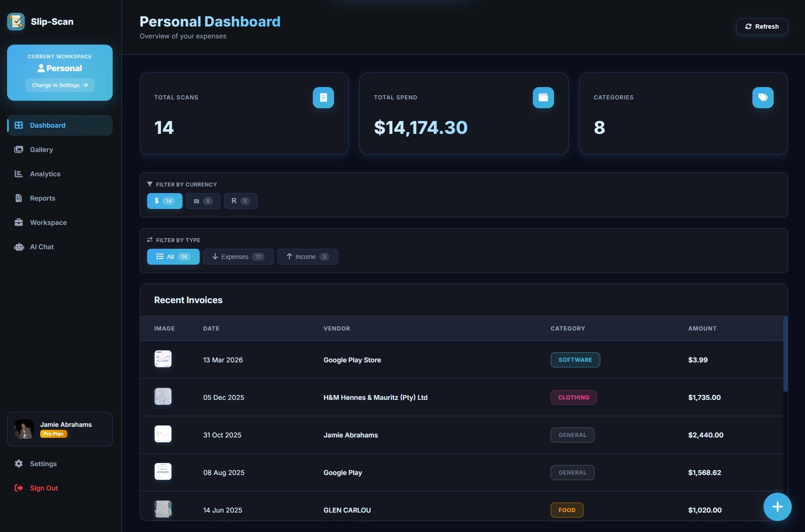Enable the shekel currency filter
The height and width of the screenshot is (532, 805).
[x=203, y=201]
